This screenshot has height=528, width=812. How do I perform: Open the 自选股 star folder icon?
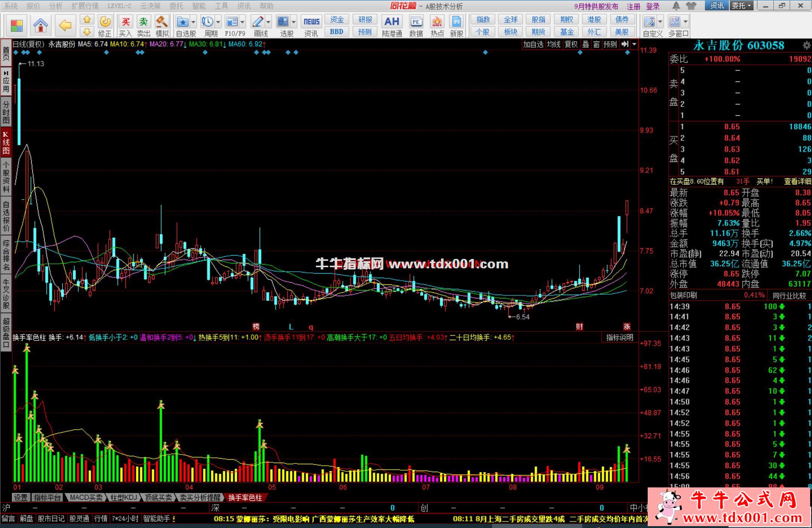click(183, 21)
